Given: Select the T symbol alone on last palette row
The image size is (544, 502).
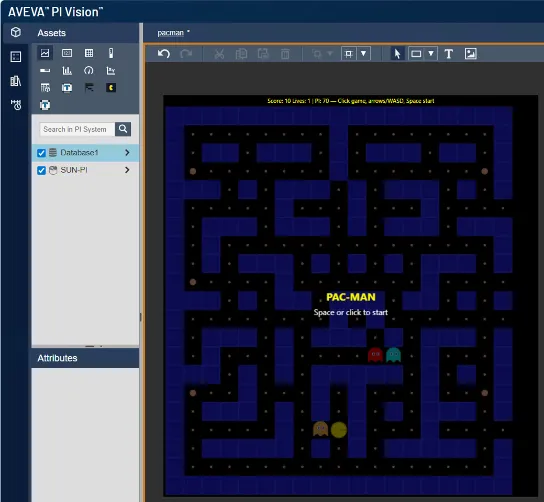Looking at the screenshot, I should pyautogui.click(x=45, y=105).
